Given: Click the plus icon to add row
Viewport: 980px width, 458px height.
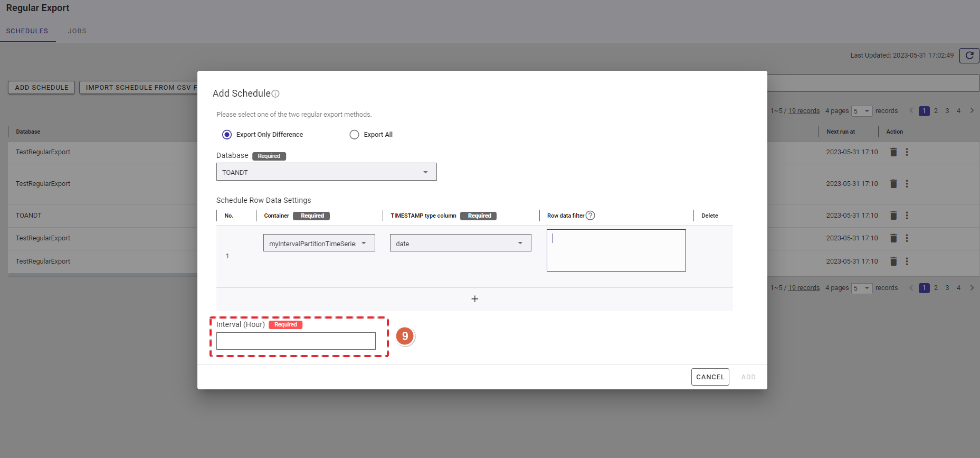Looking at the screenshot, I should 474,299.
